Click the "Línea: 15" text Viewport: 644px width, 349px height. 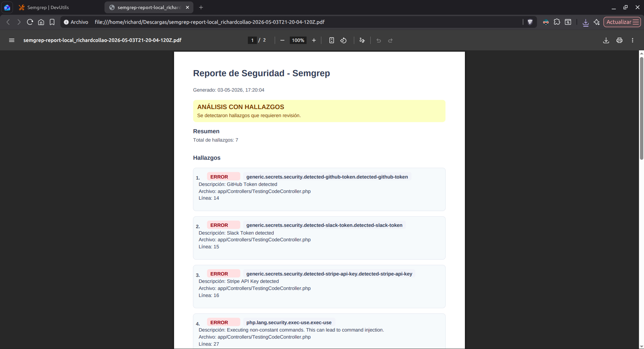coord(209,247)
